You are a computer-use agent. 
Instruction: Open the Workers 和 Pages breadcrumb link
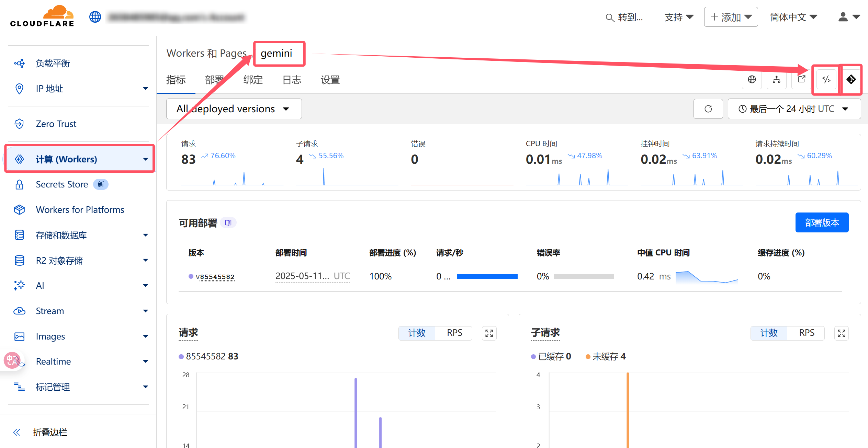click(206, 53)
